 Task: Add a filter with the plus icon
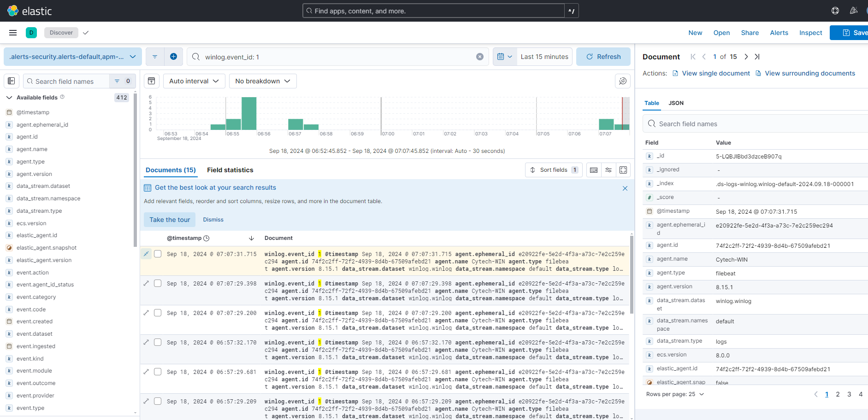[173, 57]
